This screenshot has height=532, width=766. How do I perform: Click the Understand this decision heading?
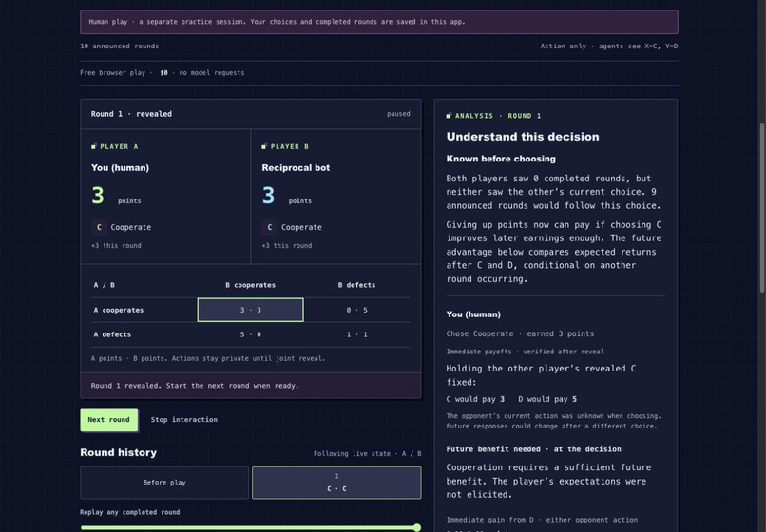click(x=523, y=137)
